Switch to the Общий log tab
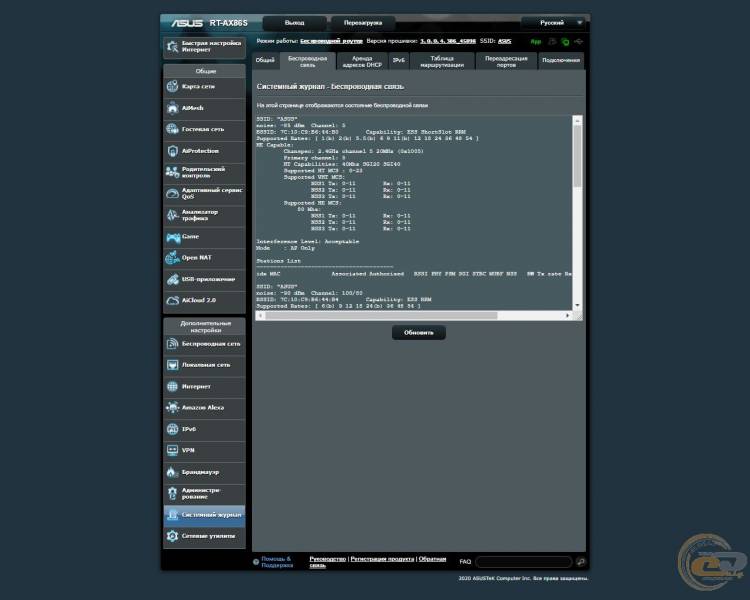 click(265, 60)
